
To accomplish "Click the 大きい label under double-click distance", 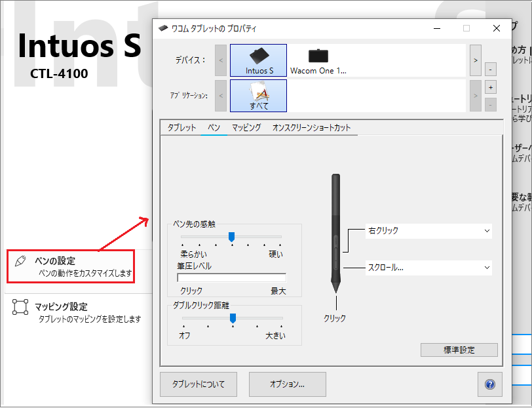I will [x=275, y=336].
